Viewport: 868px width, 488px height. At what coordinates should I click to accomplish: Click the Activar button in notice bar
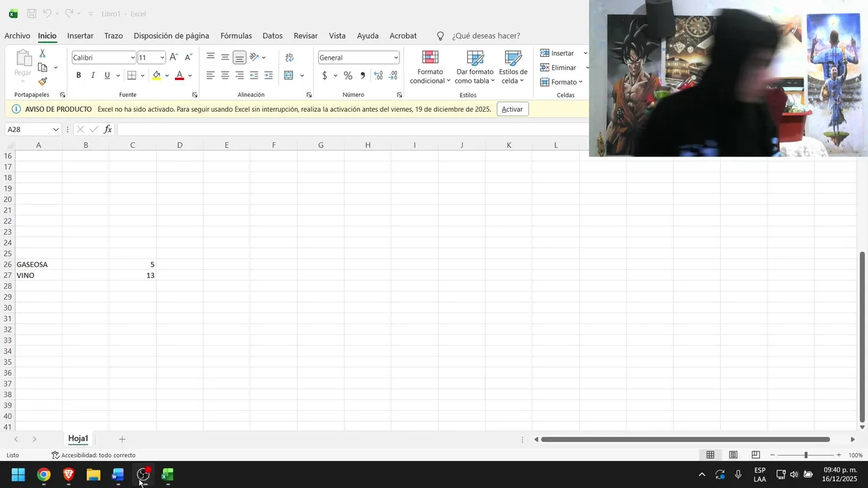tap(512, 109)
